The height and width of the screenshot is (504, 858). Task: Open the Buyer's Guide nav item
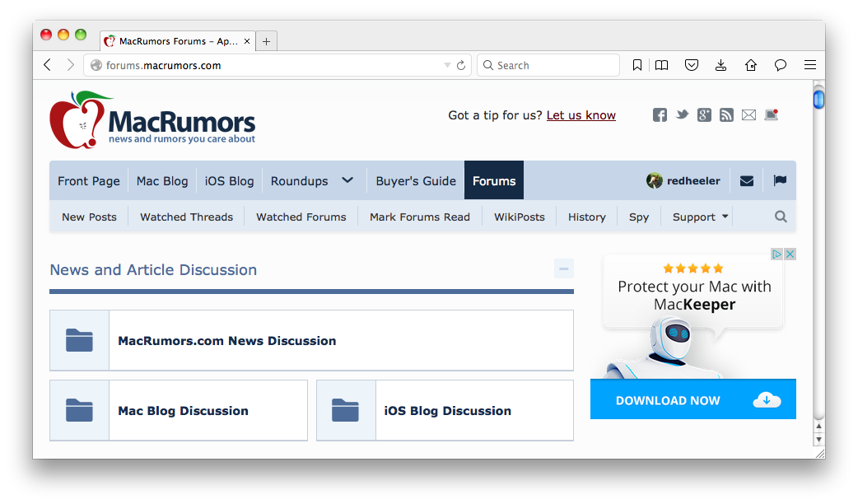coord(416,180)
